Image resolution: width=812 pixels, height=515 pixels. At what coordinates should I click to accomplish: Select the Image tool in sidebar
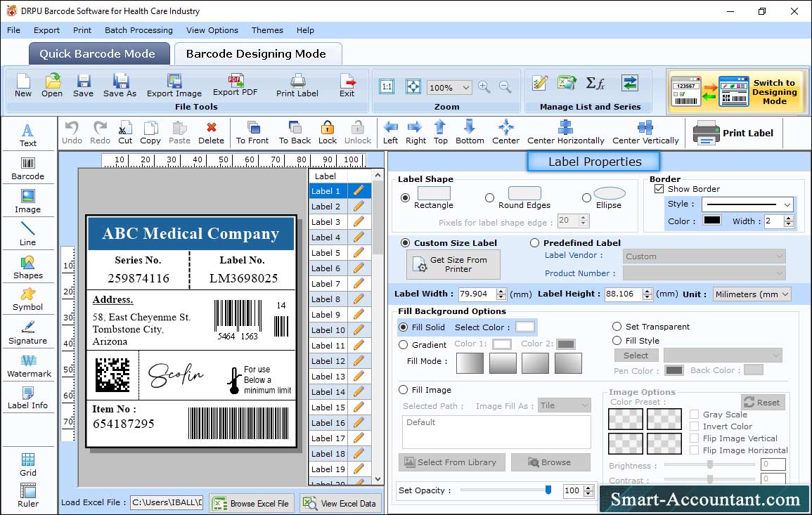pos(28,202)
